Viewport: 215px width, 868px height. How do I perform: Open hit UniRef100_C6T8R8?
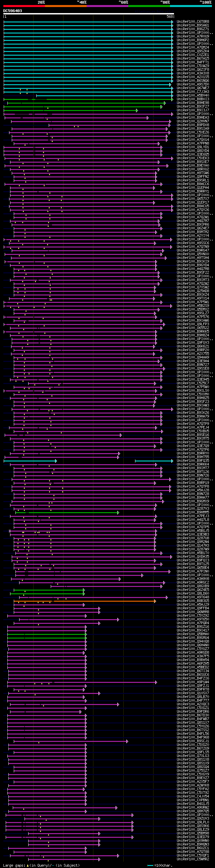[x=193, y=21]
